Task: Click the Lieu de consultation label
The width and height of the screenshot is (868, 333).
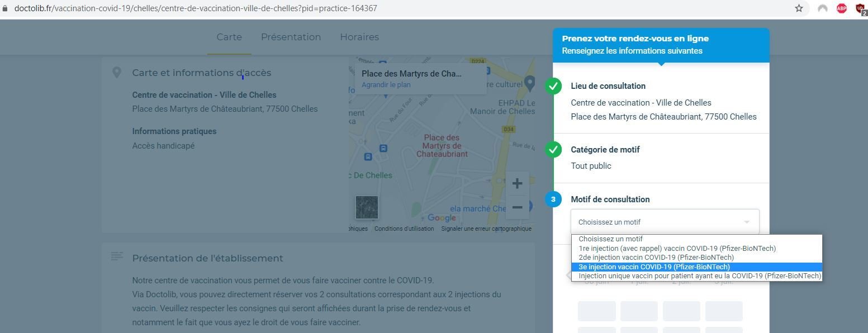Action: [x=608, y=86]
